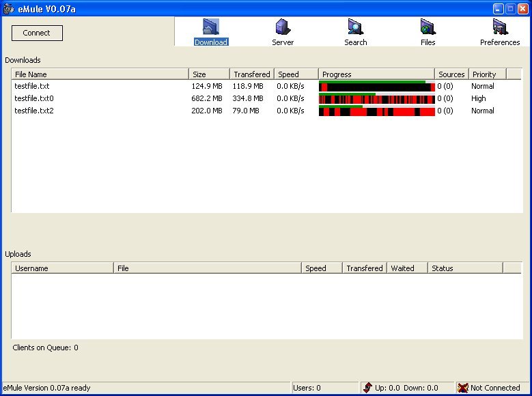Click the 118.9 MB transferred value
This screenshot has height=396, width=532.
coord(248,86)
